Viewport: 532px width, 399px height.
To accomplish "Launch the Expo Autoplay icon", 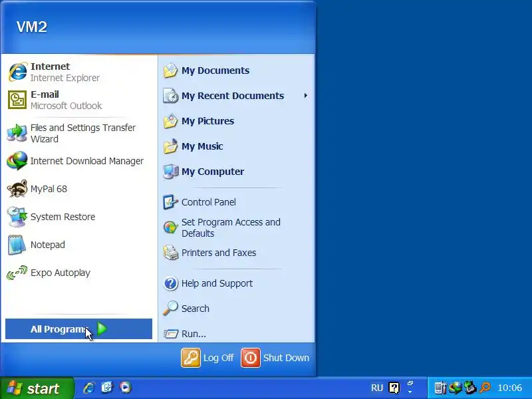I will (17, 273).
